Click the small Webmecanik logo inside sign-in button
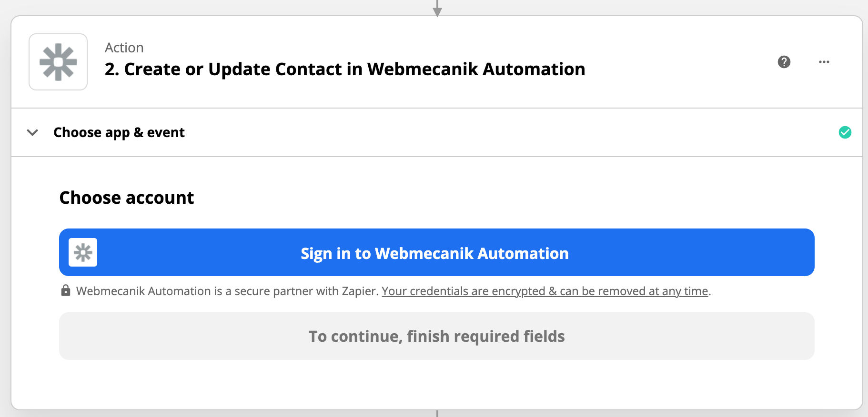 pos(83,252)
